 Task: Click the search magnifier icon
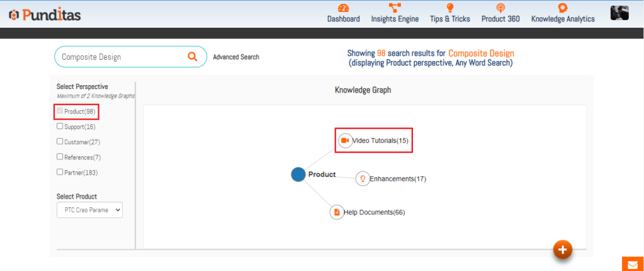click(193, 57)
